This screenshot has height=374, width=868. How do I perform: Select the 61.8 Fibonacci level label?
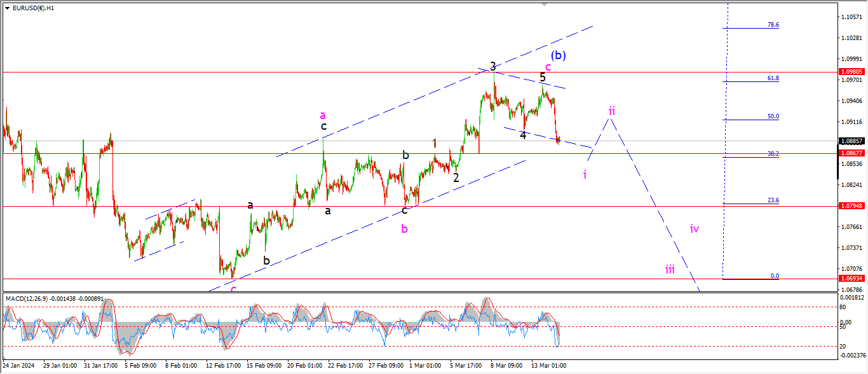tap(773, 78)
